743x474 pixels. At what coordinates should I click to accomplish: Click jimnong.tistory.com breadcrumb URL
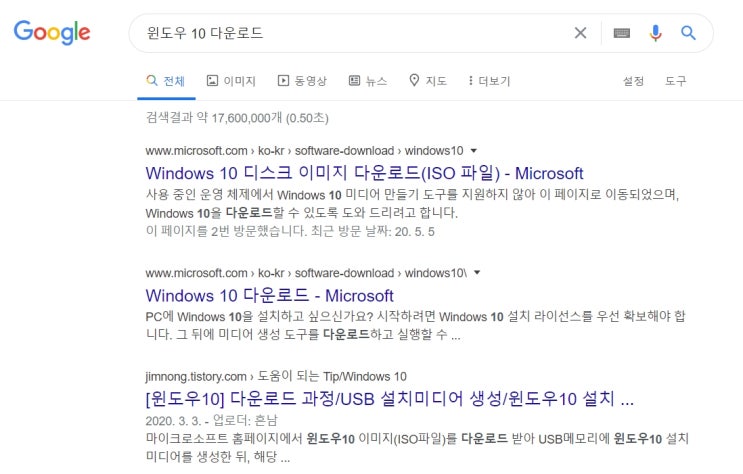click(x=276, y=376)
